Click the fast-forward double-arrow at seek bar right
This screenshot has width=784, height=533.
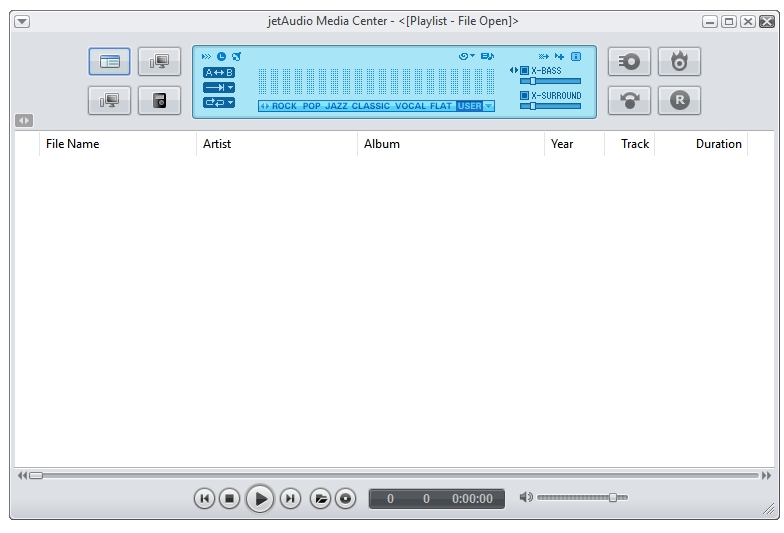tap(766, 476)
